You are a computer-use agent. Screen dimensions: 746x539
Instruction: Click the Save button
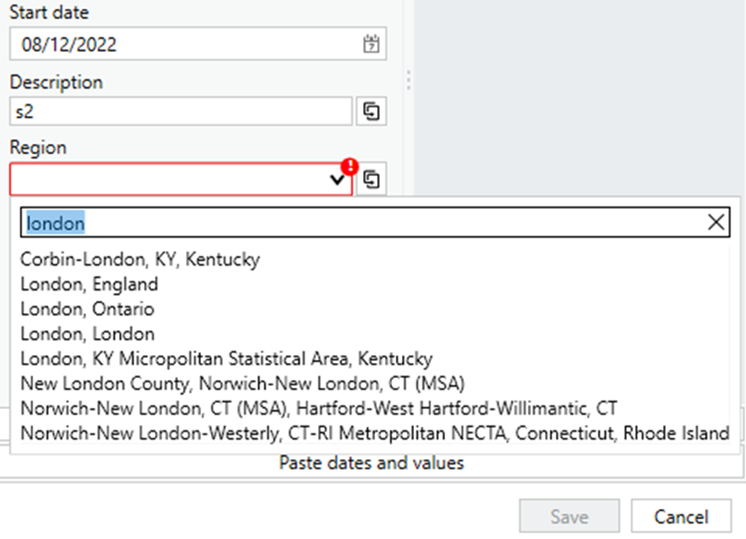pos(569,516)
